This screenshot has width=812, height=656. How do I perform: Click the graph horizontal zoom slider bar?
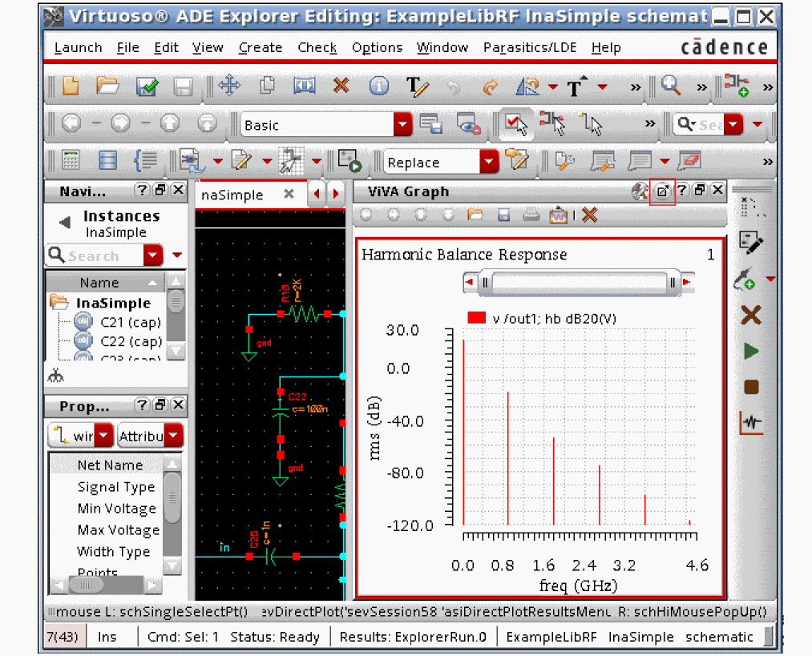tap(580, 283)
